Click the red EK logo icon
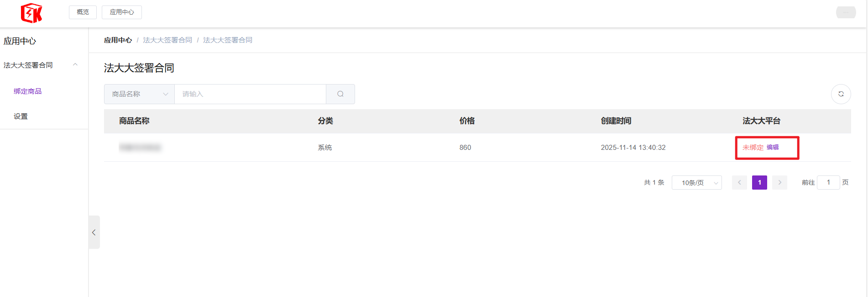868x297 pixels. [31, 13]
